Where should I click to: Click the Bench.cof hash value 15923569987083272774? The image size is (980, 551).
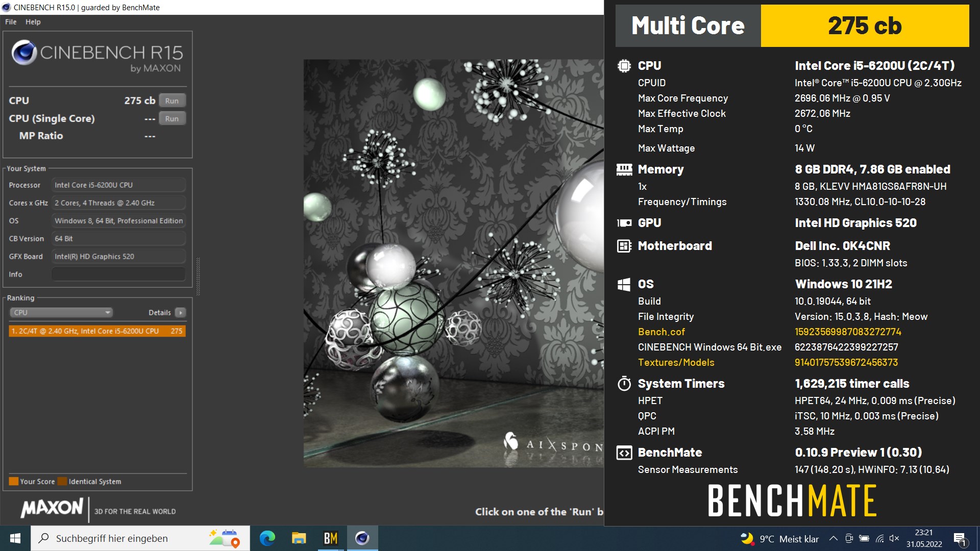[848, 332]
